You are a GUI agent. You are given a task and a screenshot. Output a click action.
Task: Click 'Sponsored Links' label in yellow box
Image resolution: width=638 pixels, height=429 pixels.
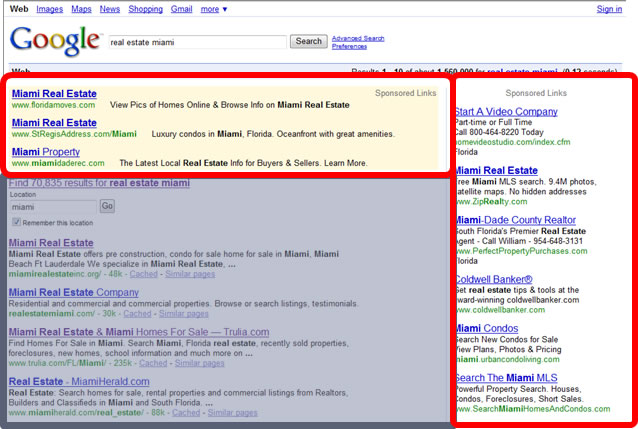[406, 93]
